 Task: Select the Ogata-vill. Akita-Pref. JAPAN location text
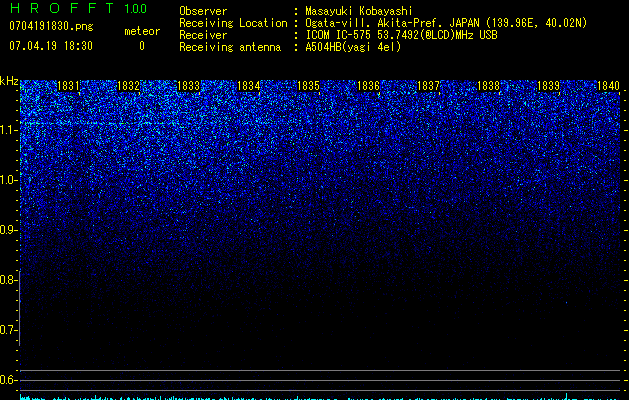pyautogui.click(x=446, y=23)
